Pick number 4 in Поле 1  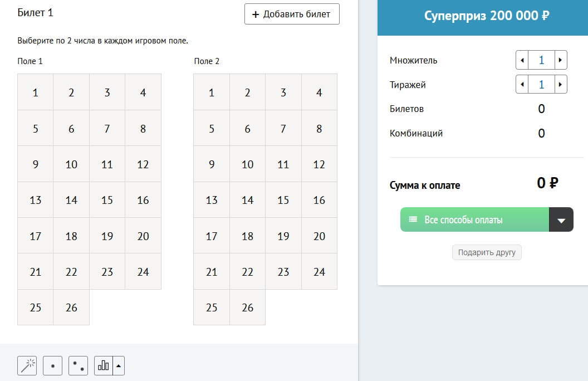(143, 92)
